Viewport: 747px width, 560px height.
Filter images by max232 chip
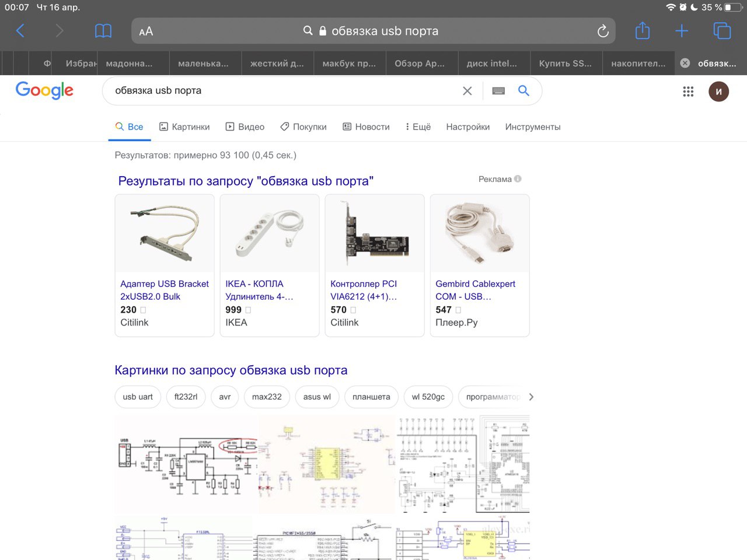coord(267,397)
